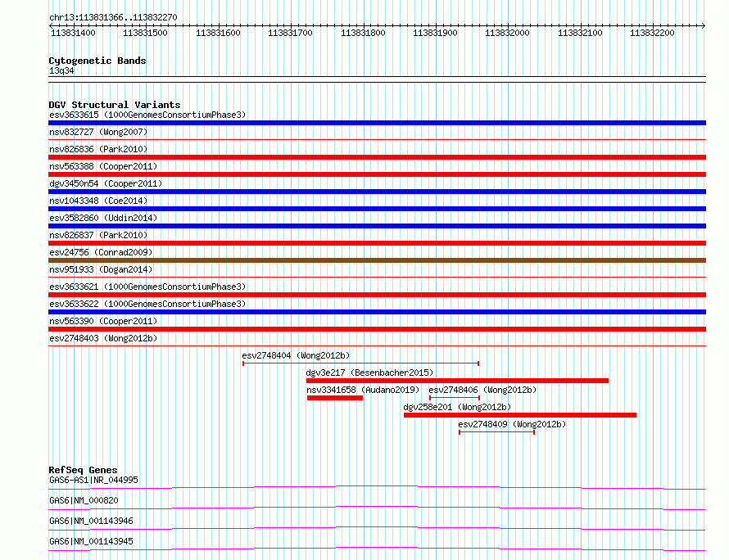
Task: Click the blue bar under esv3633615
Action: (377, 123)
